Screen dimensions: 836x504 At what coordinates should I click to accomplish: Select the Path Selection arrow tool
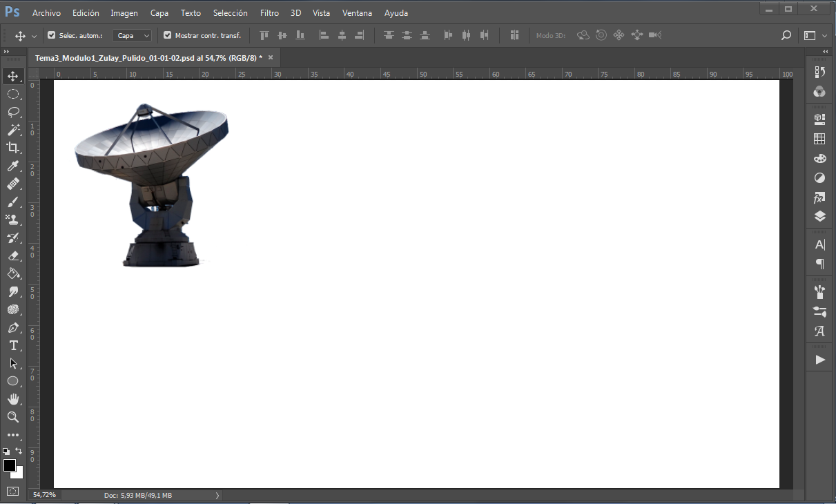[x=13, y=363]
